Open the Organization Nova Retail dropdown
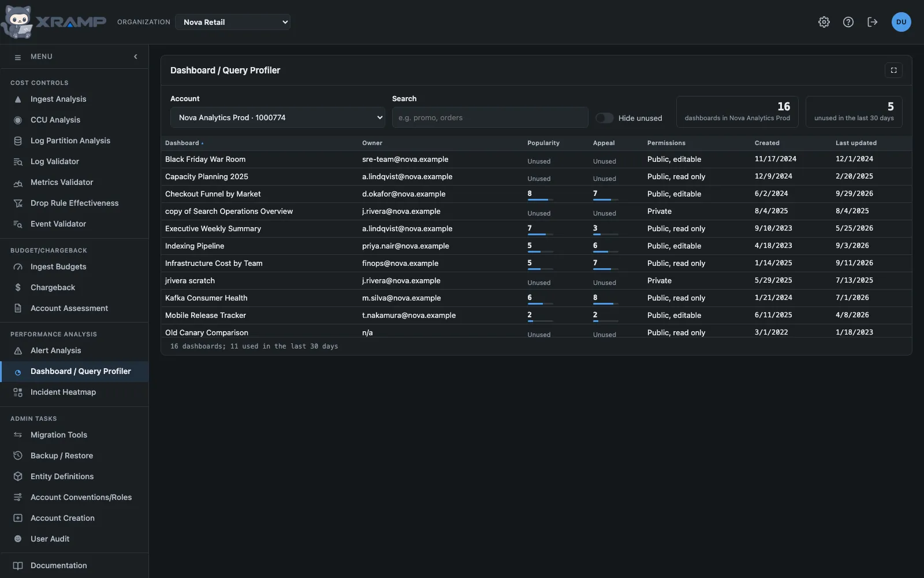 [233, 22]
